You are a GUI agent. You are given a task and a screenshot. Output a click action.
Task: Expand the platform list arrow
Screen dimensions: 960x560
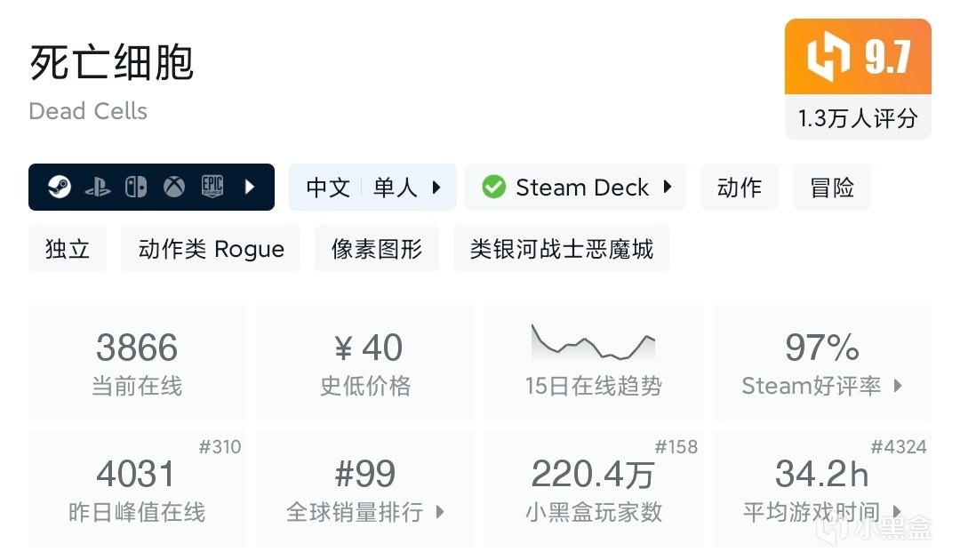pyautogui.click(x=250, y=188)
